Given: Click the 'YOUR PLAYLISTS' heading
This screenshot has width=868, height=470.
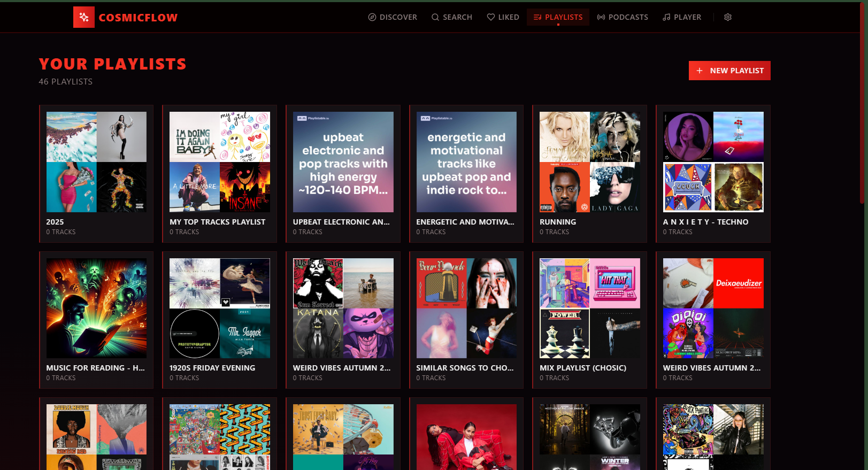Looking at the screenshot, I should point(113,64).
